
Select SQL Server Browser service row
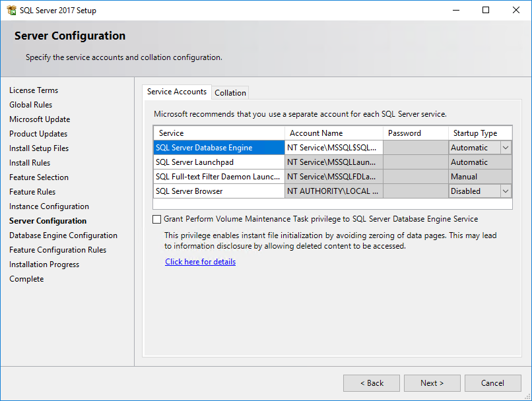[219, 191]
